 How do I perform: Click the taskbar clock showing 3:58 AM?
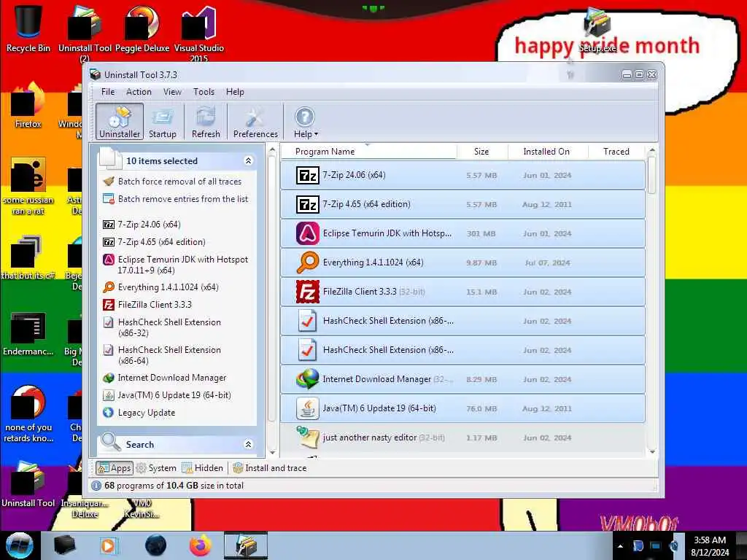click(710, 546)
